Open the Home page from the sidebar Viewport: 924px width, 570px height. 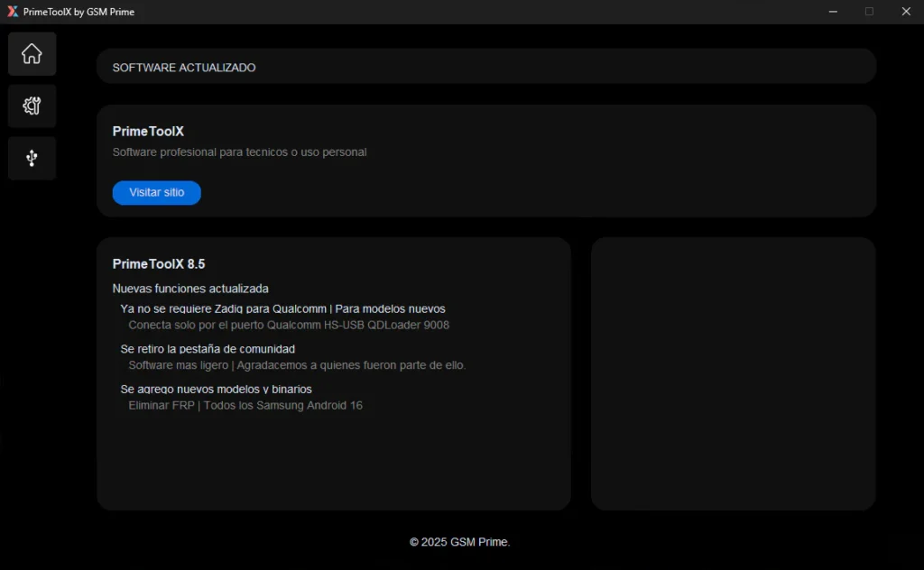(x=32, y=54)
